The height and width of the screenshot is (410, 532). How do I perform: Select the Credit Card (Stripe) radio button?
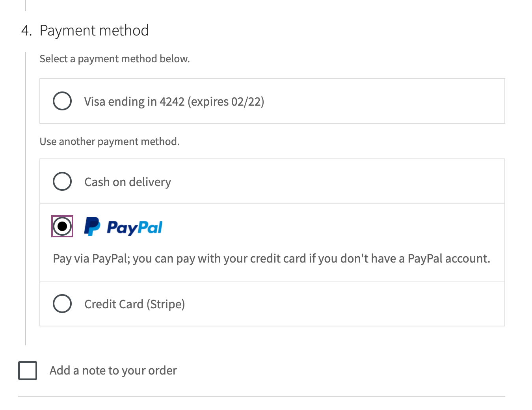click(62, 304)
